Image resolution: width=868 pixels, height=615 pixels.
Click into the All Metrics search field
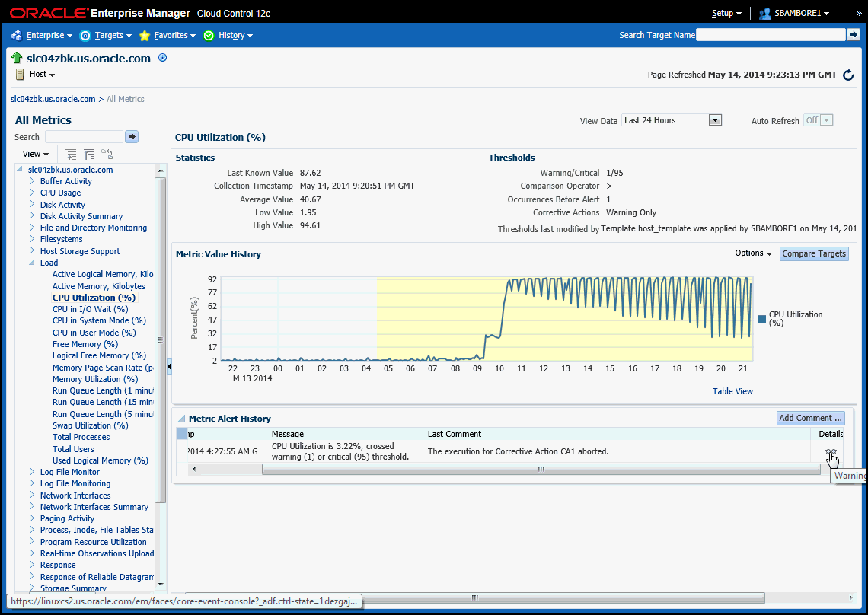click(x=83, y=136)
